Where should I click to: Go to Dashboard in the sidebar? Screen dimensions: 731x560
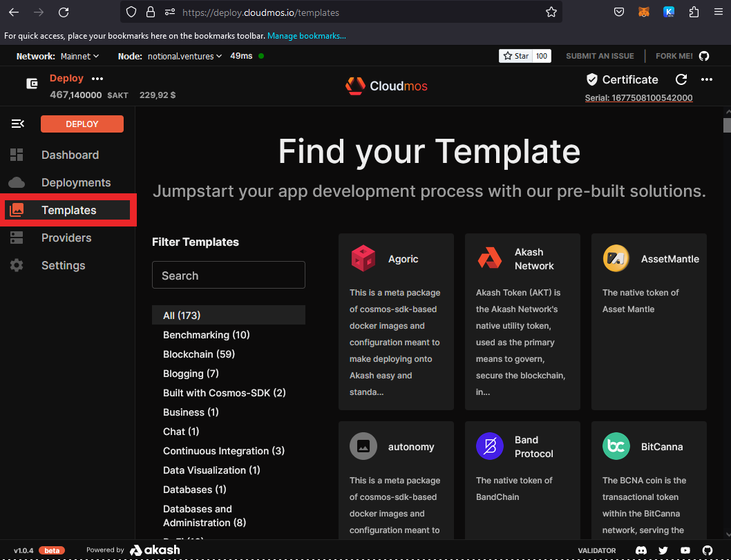[x=70, y=155]
